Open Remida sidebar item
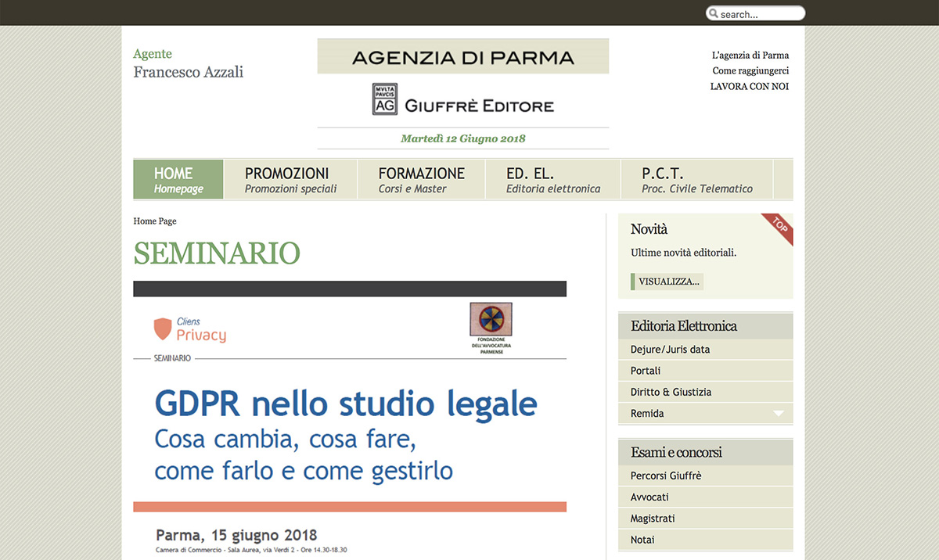 (706, 413)
